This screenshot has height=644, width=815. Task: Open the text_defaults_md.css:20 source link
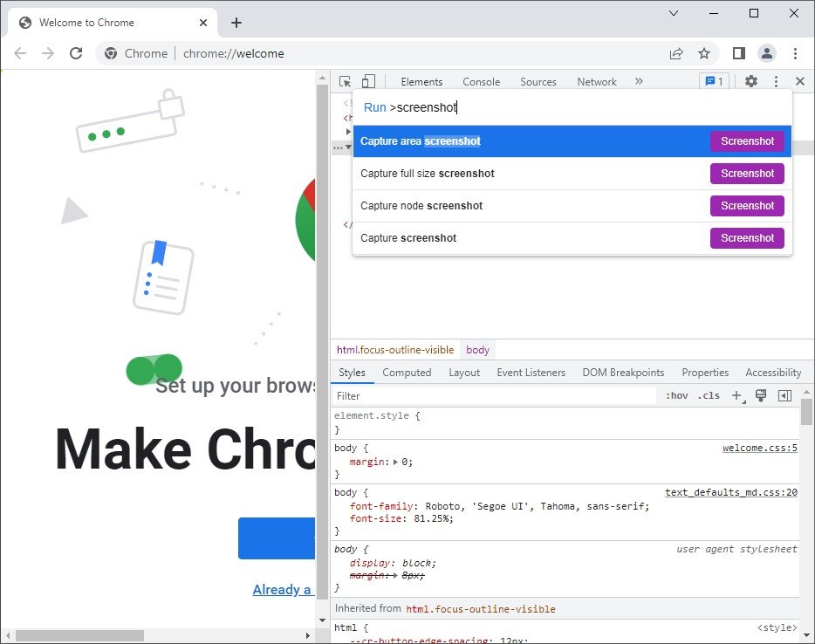tap(731, 492)
